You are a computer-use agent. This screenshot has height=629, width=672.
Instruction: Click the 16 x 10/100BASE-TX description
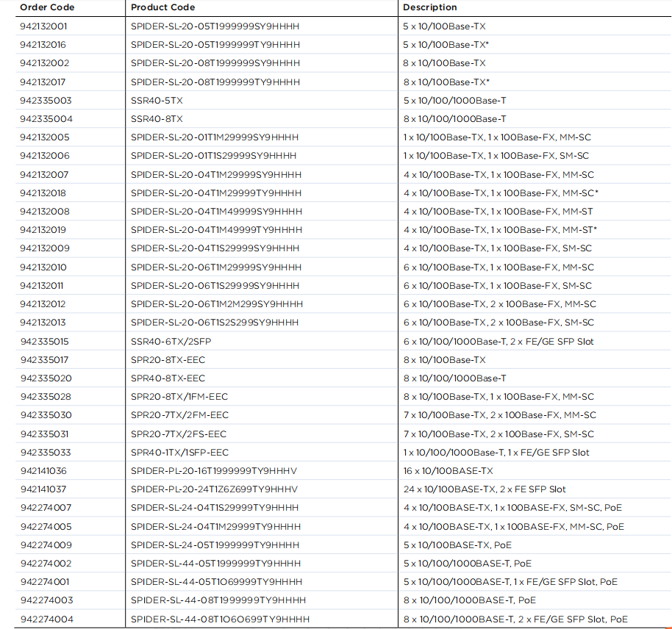pyautogui.click(x=448, y=471)
